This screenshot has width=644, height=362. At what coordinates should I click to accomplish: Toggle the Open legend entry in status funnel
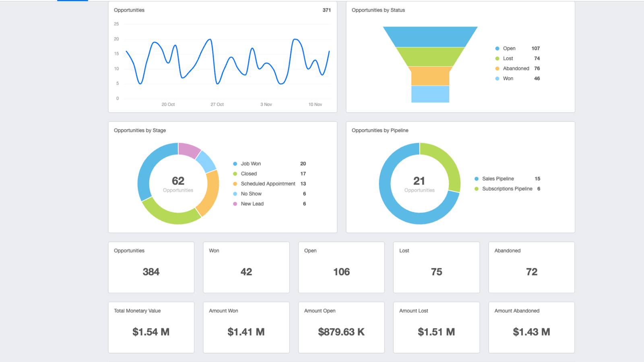pos(509,48)
